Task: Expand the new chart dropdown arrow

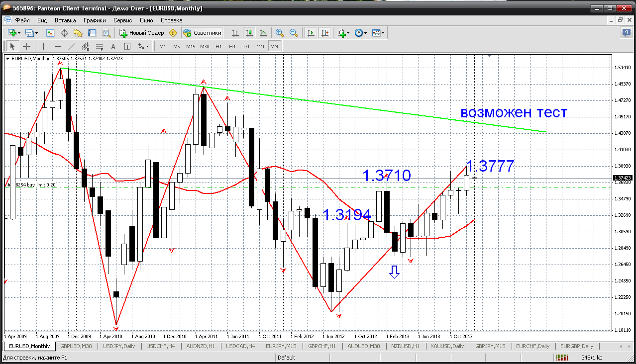Action: click(19, 33)
